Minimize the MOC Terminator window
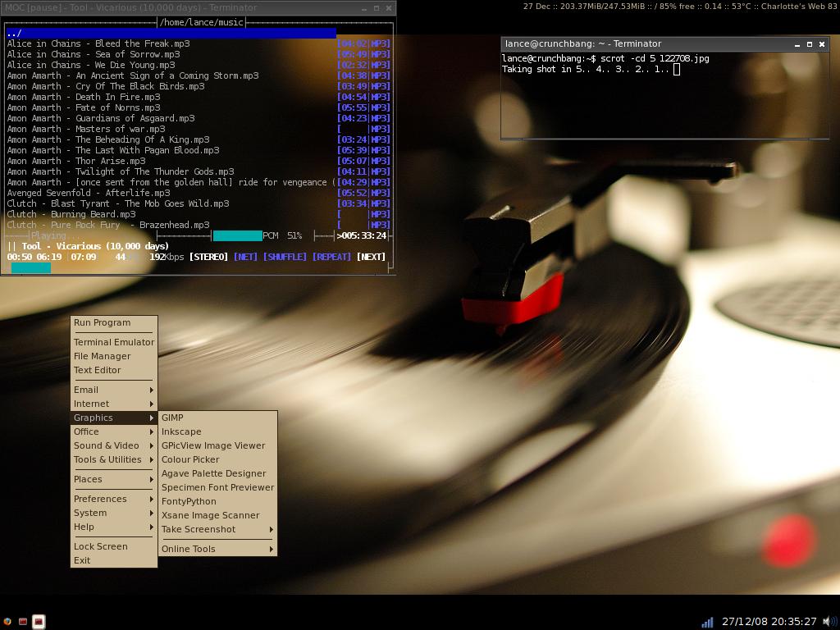 click(x=363, y=8)
